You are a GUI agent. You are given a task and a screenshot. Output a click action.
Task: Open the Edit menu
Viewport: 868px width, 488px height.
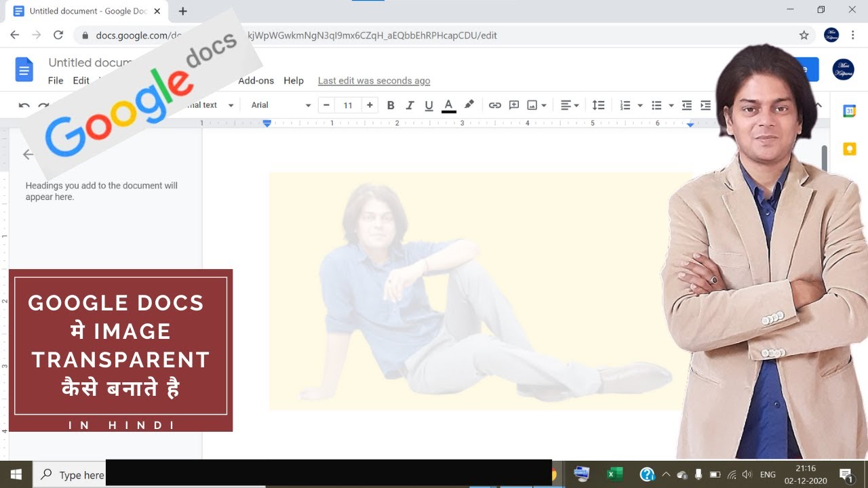tap(81, 81)
